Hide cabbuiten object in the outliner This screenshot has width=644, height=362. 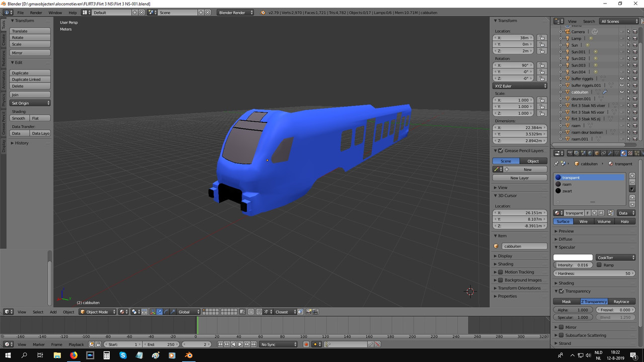[622, 92]
